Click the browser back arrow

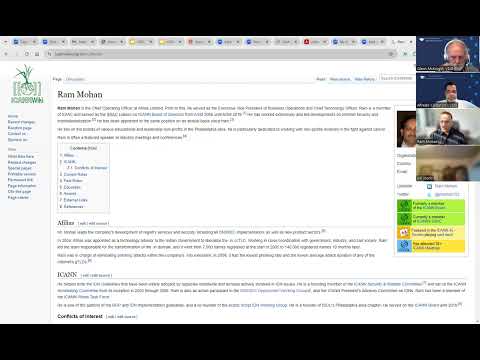6,54
